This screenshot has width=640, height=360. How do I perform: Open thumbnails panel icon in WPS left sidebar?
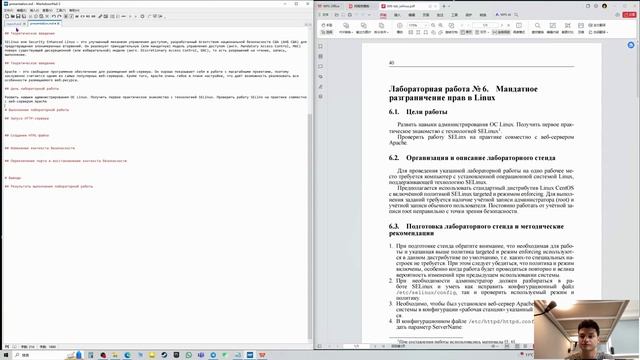(x=320, y=56)
